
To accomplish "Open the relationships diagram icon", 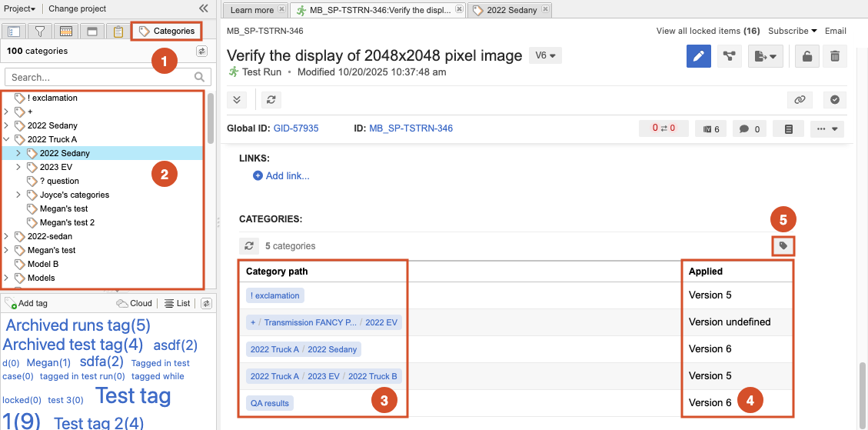I will point(730,56).
